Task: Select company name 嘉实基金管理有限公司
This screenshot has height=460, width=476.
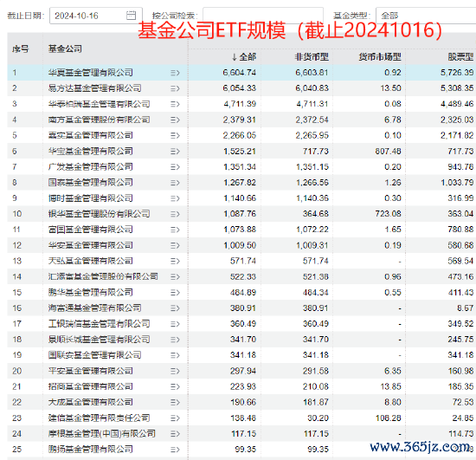Action: coord(91,135)
